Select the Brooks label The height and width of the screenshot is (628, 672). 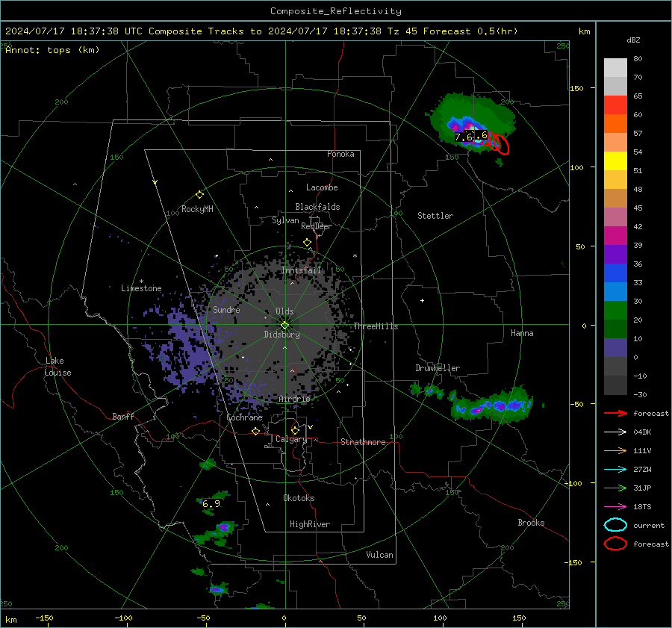point(531,523)
